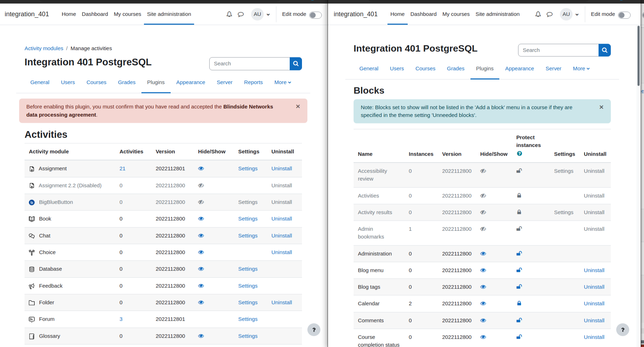Open Reports tab in left window
644x347 pixels.
253,82
